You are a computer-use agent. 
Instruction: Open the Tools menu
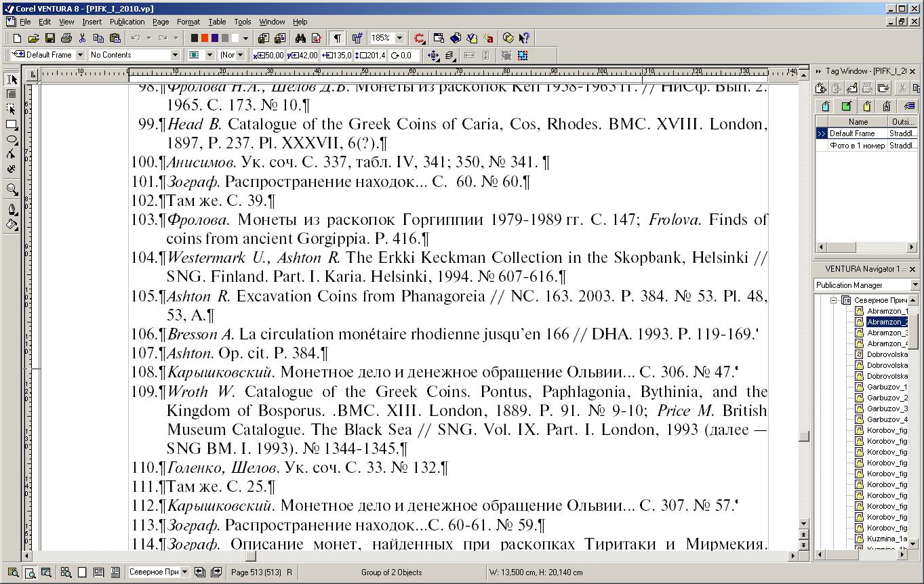click(x=243, y=22)
